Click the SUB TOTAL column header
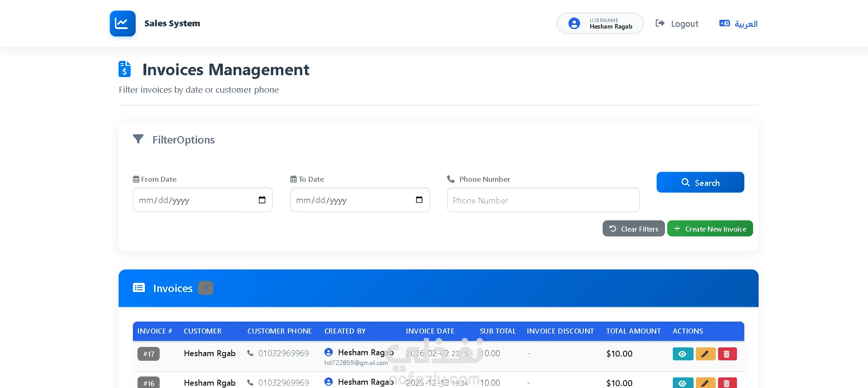 pyautogui.click(x=498, y=331)
